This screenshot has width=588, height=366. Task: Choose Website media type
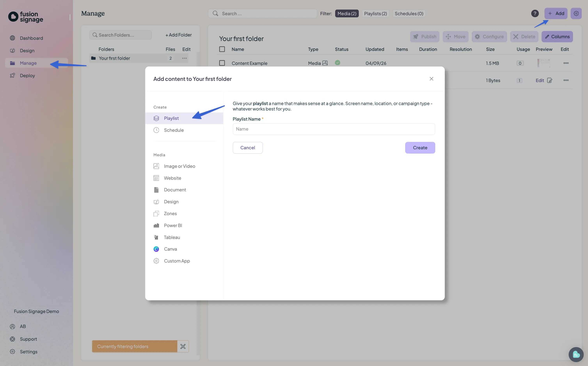point(184,178)
